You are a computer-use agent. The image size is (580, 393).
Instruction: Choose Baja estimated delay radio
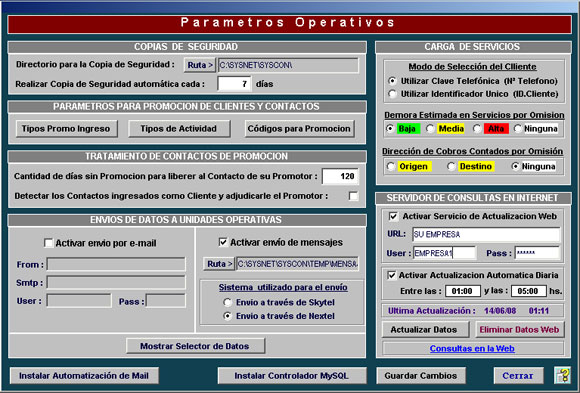(390, 128)
